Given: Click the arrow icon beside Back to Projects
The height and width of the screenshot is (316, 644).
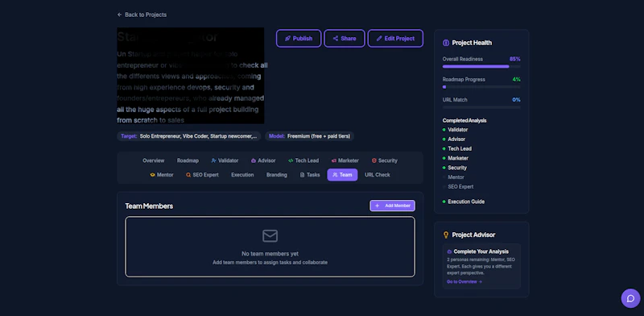Looking at the screenshot, I should pos(119,15).
